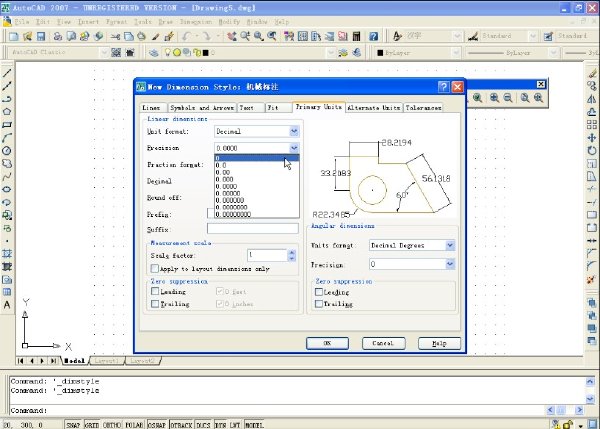The height and width of the screenshot is (429, 600).
Task: Click the Table tool in Draw toolbar
Action: (x=7, y=292)
